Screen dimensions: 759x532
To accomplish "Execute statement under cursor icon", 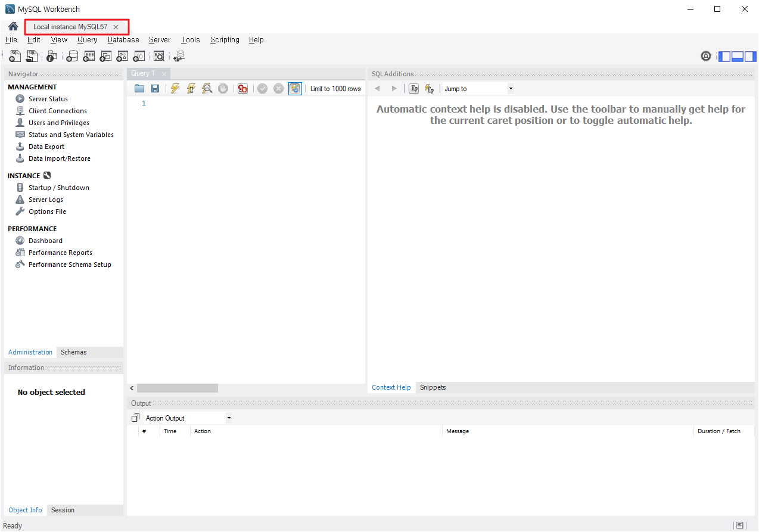I will (x=191, y=89).
